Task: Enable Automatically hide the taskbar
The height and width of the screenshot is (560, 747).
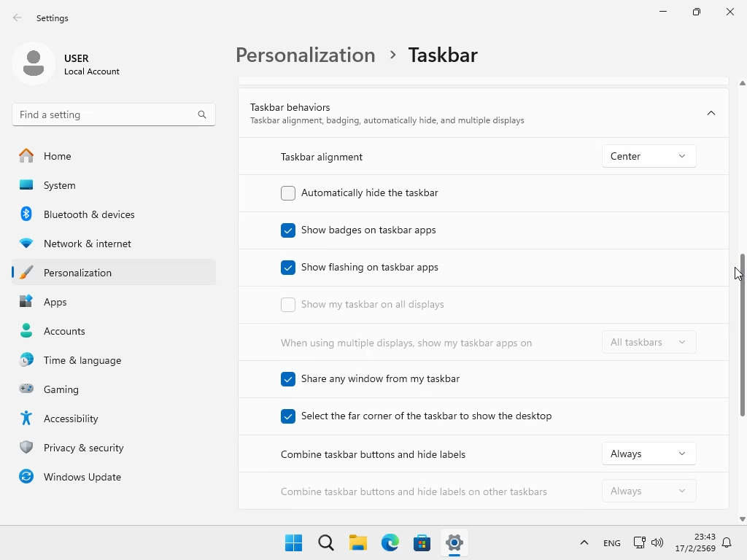Action: (x=288, y=193)
